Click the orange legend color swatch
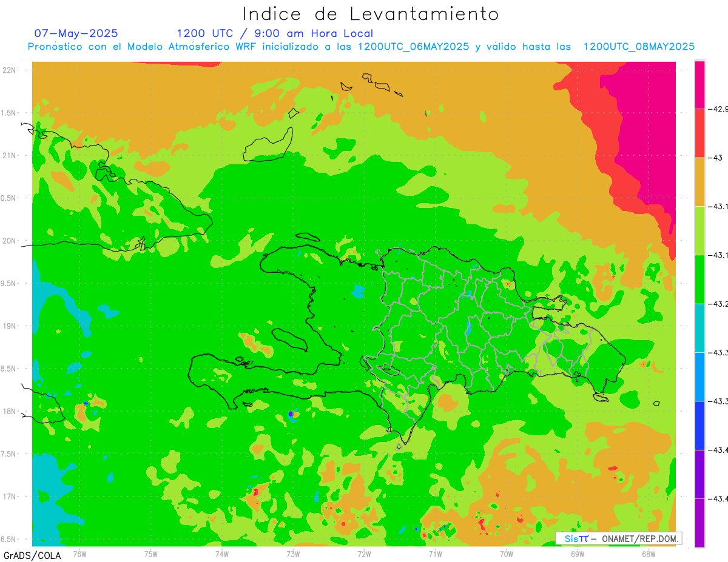Screen dimensions: 728x562 tap(699, 182)
